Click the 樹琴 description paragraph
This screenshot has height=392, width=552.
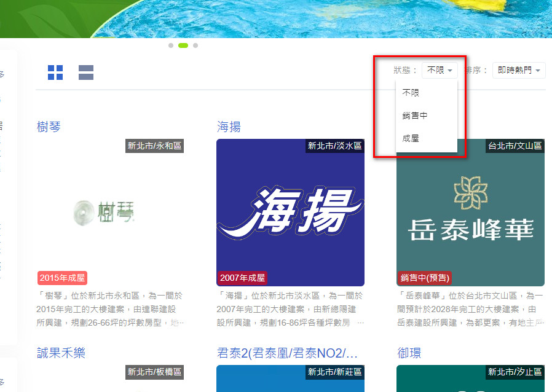coord(110,309)
